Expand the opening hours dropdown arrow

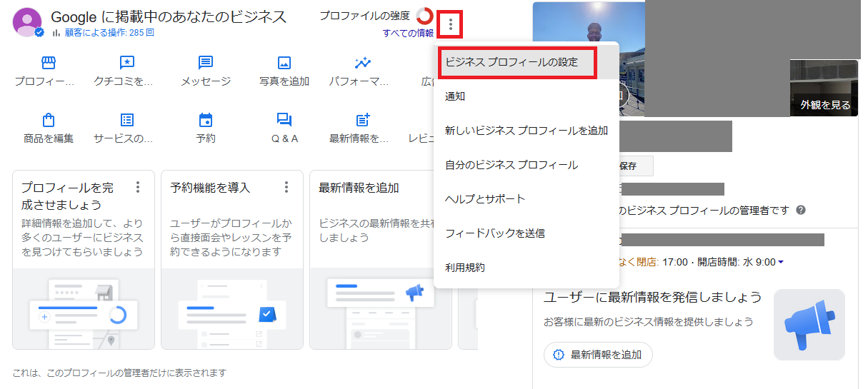(781, 262)
